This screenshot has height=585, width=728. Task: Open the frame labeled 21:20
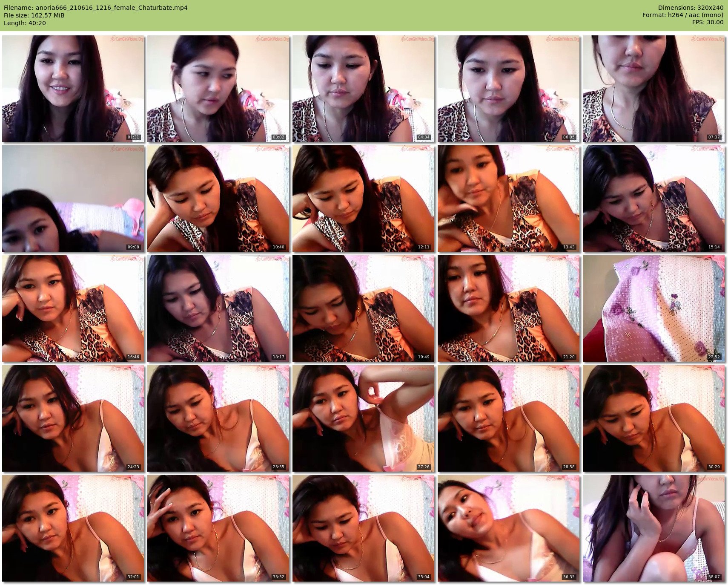pyautogui.click(x=509, y=308)
